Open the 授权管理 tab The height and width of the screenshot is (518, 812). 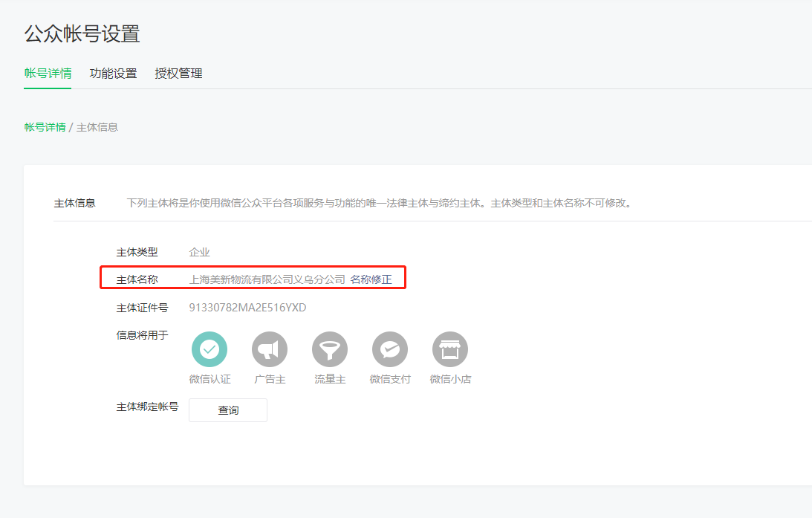(178, 74)
